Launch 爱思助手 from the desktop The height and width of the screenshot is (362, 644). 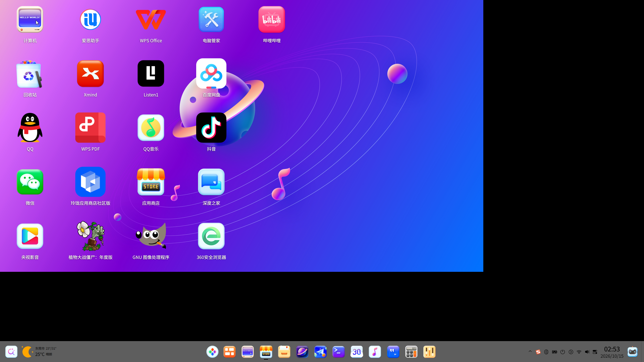click(x=90, y=20)
